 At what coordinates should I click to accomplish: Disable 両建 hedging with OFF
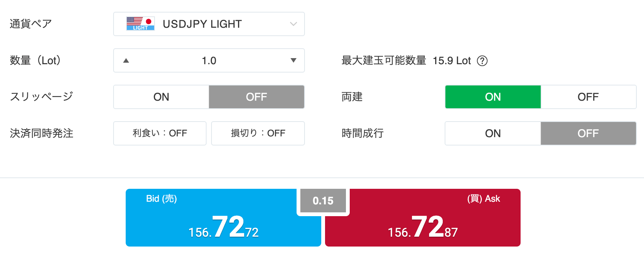[x=588, y=97]
